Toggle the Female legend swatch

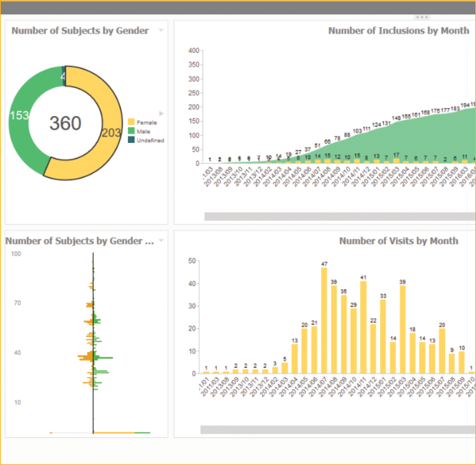[131, 122]
